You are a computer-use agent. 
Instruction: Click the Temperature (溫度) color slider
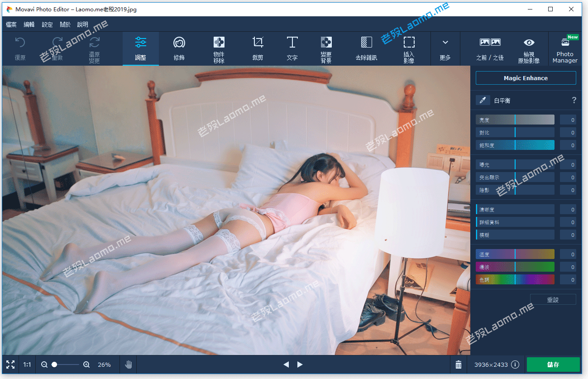point(515,254)
